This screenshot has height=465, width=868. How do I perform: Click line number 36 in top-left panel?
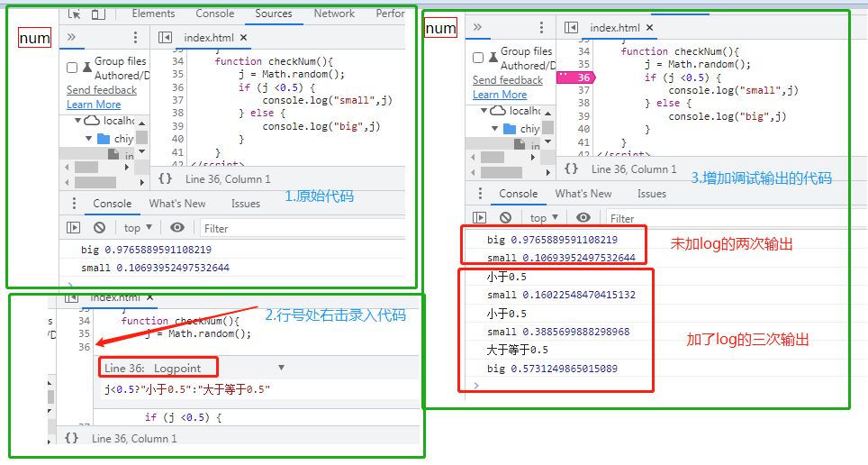point(177,87)
